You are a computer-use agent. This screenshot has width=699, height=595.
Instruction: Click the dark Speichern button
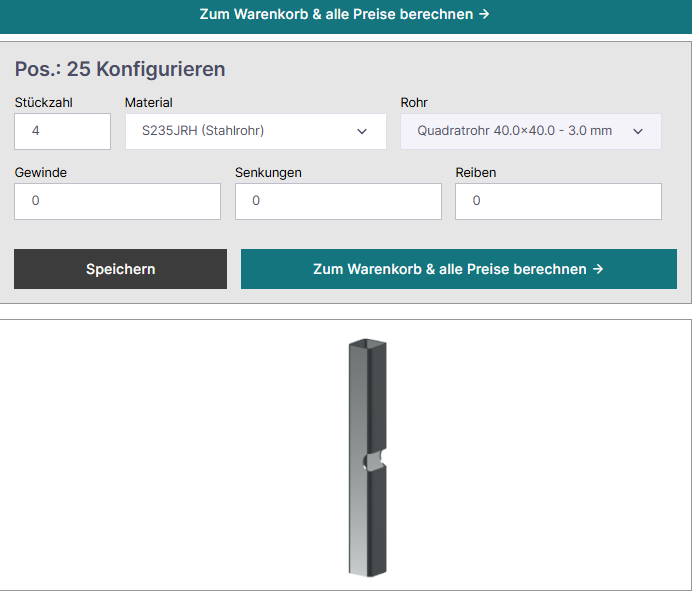pos(120,269)
